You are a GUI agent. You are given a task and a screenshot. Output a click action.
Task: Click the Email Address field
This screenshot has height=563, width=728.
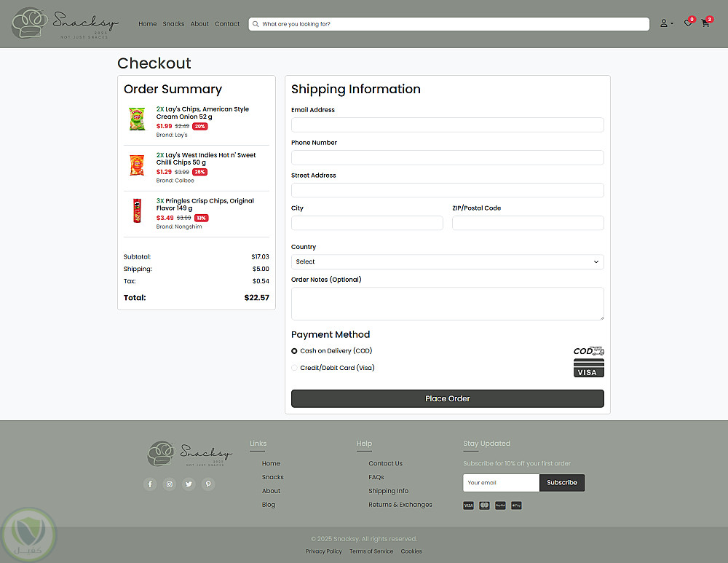(x=447, y=125)
